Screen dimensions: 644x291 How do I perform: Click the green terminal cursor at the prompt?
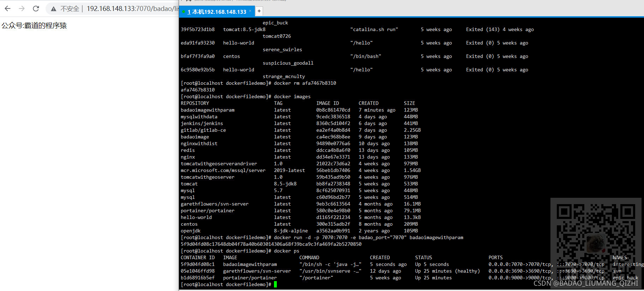tap(275, 284)
